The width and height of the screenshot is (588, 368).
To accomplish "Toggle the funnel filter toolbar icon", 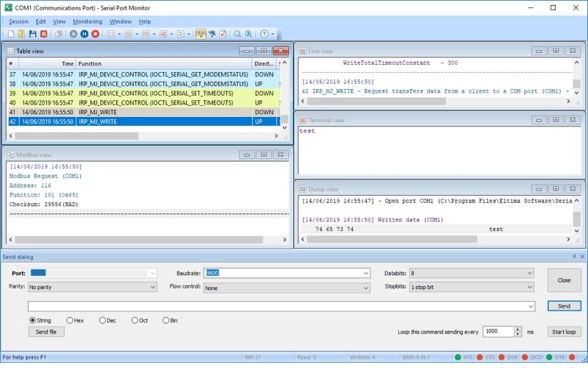I will pyautogui.click(x=201, y=34).
